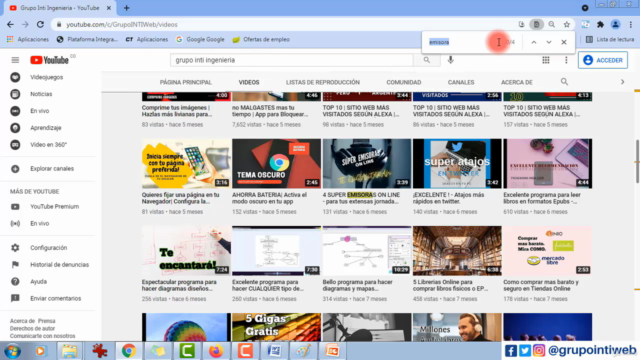This screenshot has width=640, height=360.
Task: Open the COMUNIDAD tab
Action: (404, 82)
